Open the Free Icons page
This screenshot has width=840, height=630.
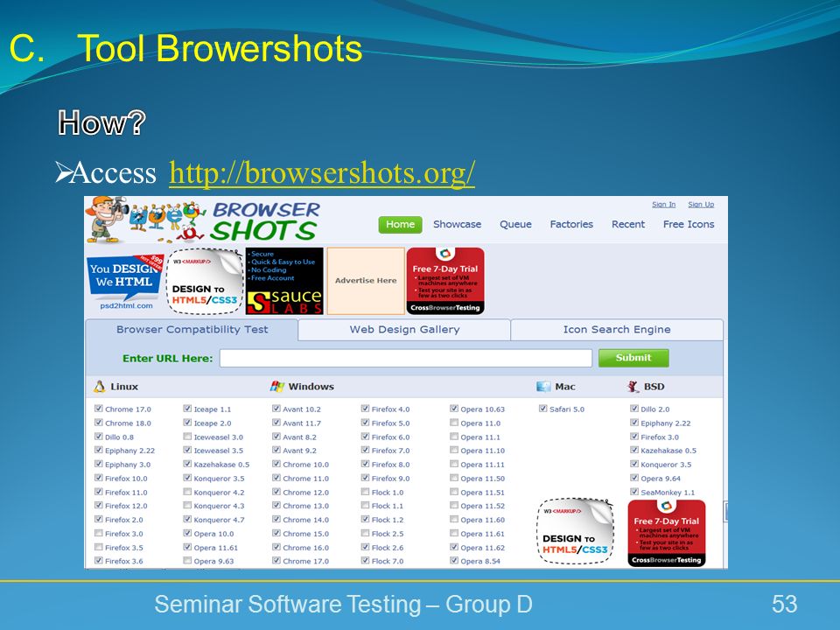(689, 225)
